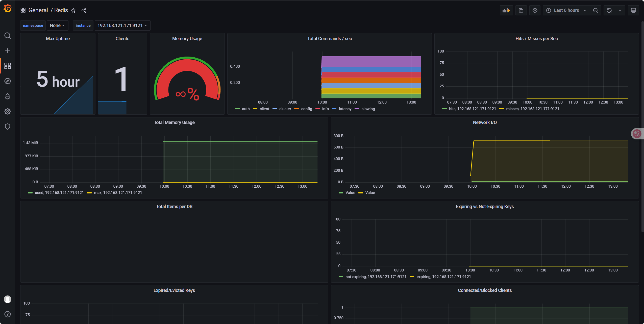This screenshot has width=644, height=324.
Task: Click the Redis dashboard title
Action: (x=61, y=10)
